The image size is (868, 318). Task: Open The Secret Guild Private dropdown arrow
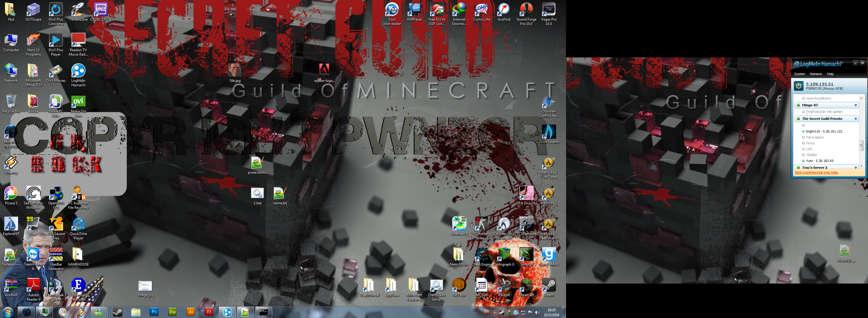coord(856,119)
